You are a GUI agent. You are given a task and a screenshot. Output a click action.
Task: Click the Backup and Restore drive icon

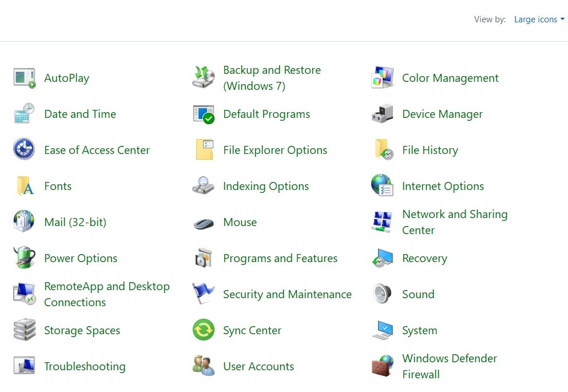[203, 77]
